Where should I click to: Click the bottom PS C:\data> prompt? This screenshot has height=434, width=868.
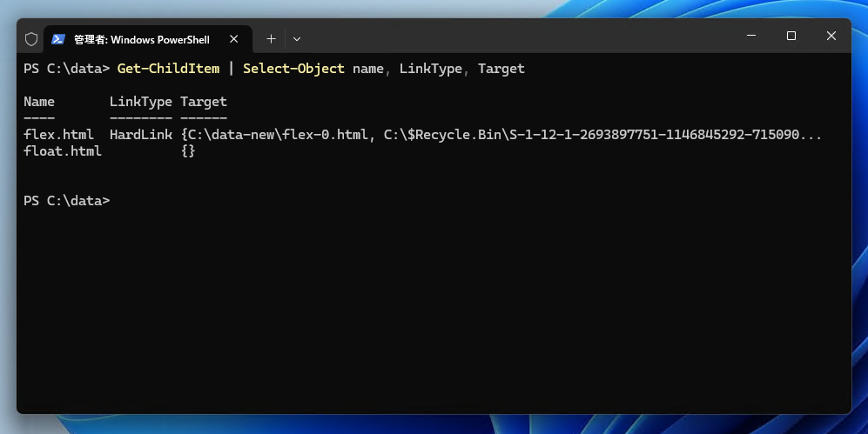pyautogui.click(x=66, y=201)
